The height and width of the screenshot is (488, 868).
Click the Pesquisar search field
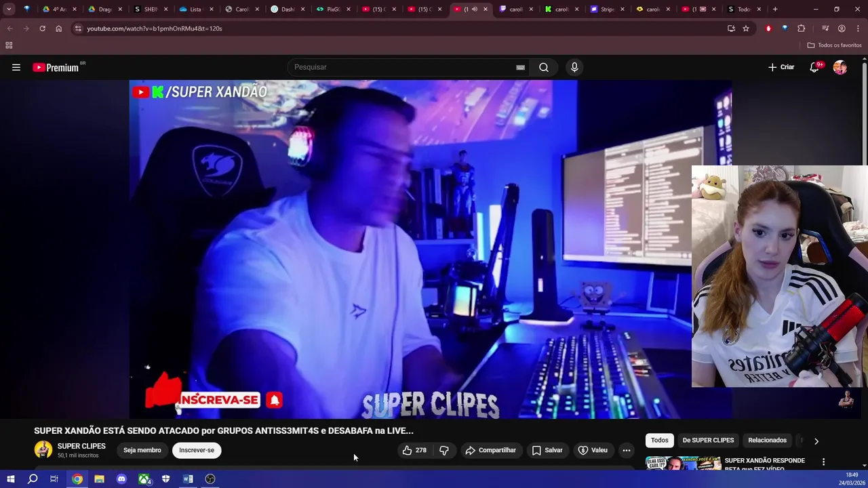coord(403,67)
